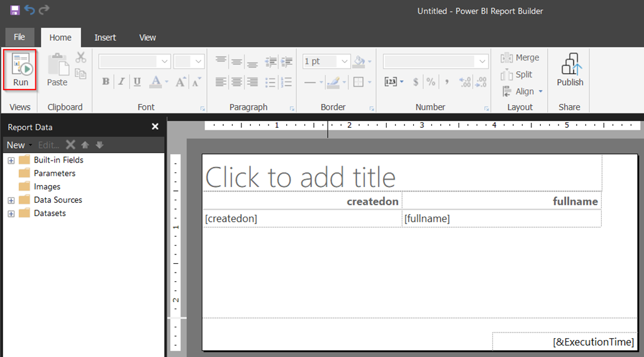Save the report with the disk icon
The width and height of the screenshot is (644, 357).
click(15, 10)
